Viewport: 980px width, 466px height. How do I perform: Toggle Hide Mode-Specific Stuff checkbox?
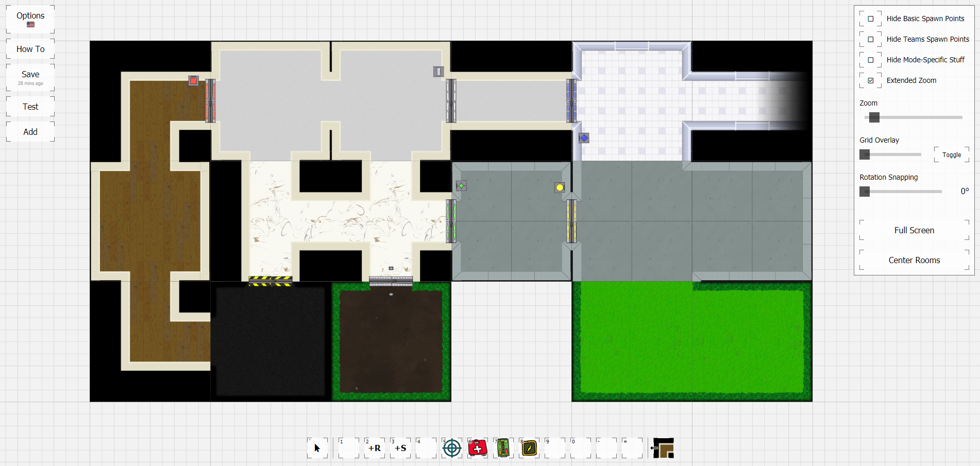tap(871, 60)
